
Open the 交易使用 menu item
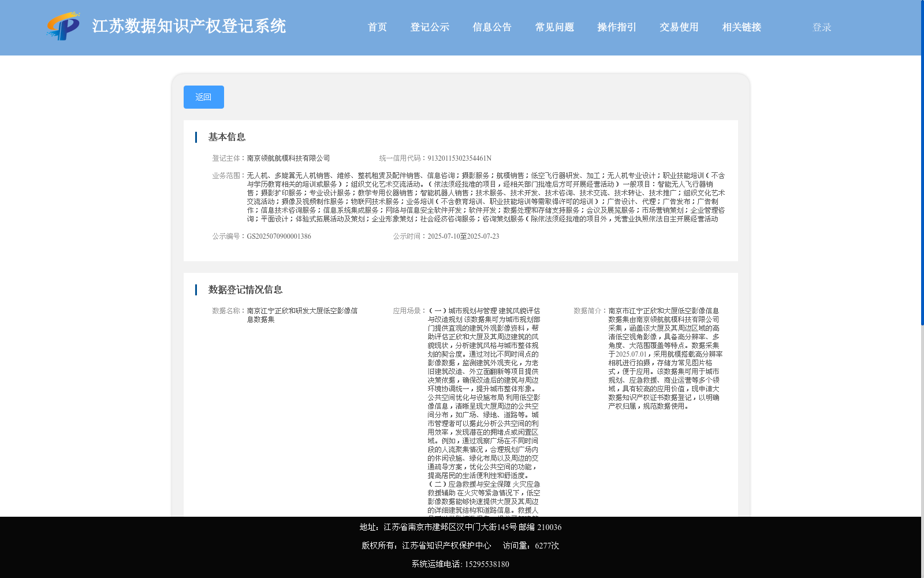[679, 27]
